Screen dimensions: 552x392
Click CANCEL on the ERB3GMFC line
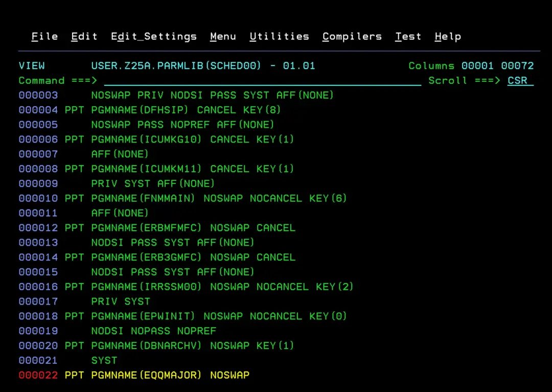pos(276,258)
